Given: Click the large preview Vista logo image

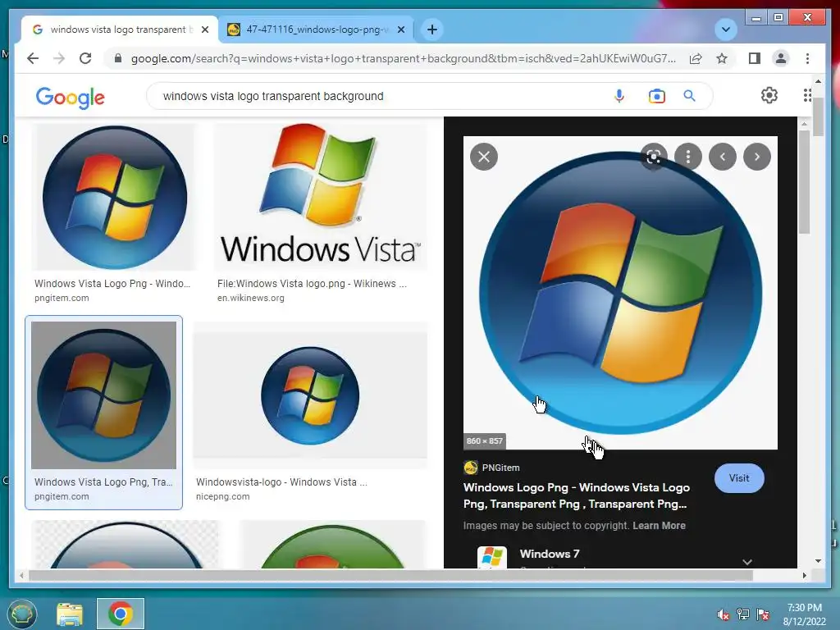Looking at the screenshot, I should [620, 293].
